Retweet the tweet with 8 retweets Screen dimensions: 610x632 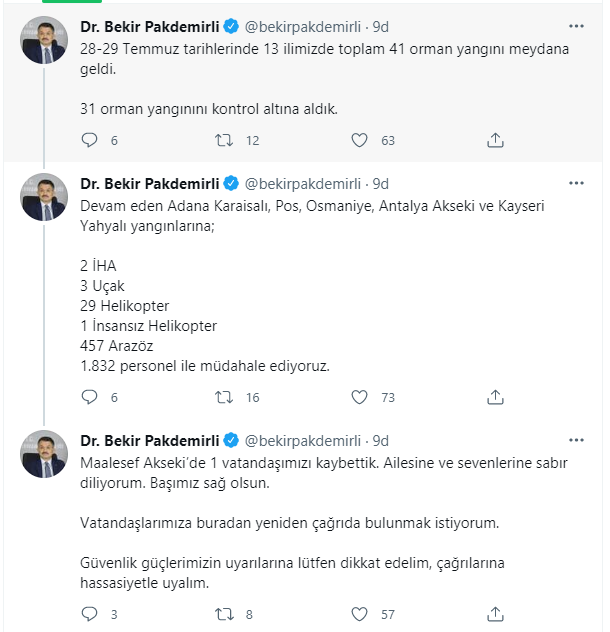click(224, 614)
